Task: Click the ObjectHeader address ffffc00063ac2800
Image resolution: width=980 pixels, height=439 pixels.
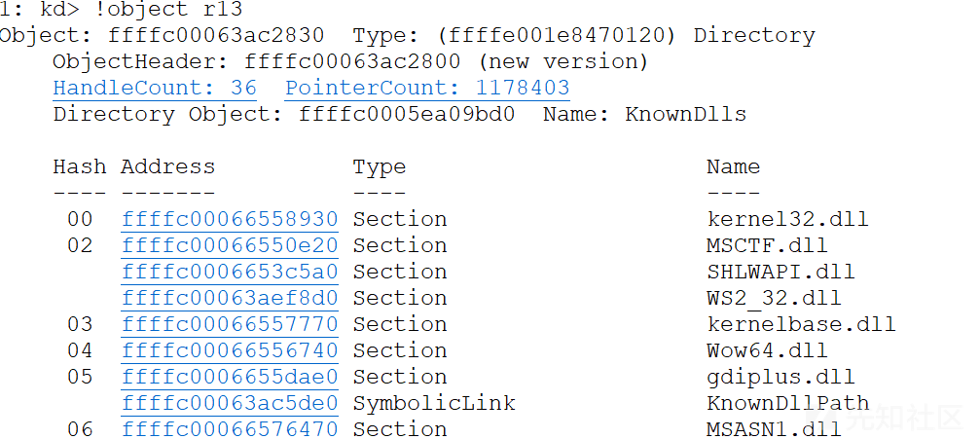Action: 352,62
